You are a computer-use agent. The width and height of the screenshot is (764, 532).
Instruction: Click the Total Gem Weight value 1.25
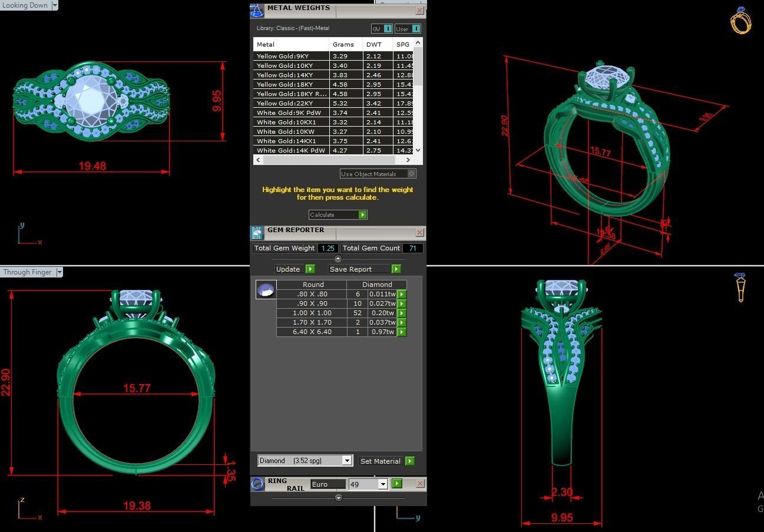click(x=328, y=248)
